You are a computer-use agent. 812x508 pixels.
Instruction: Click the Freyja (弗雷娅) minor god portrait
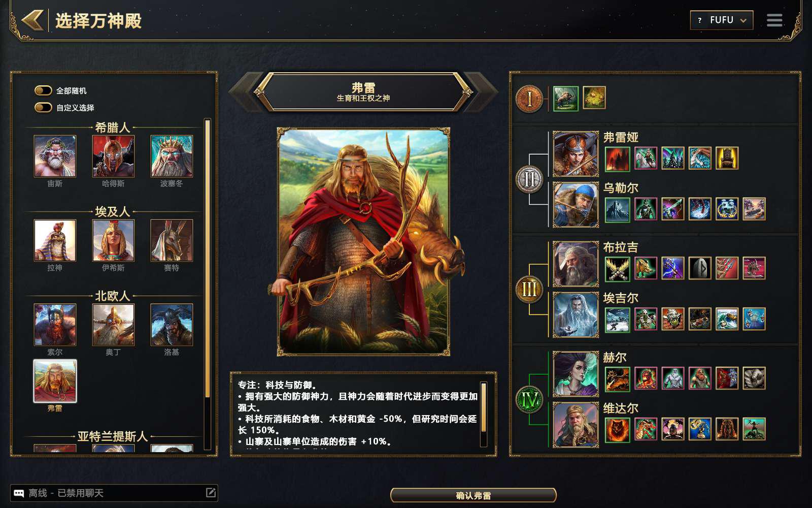coord(576,154)
